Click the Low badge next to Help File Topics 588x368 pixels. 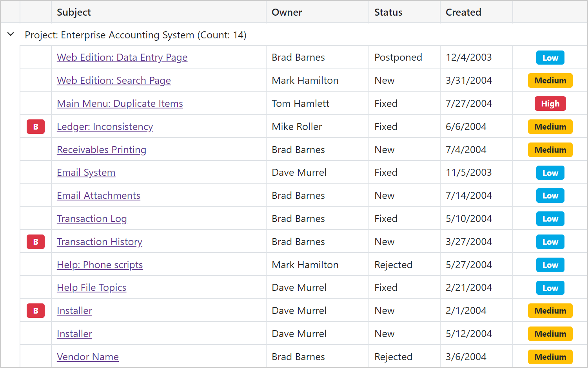click(550, 287)
